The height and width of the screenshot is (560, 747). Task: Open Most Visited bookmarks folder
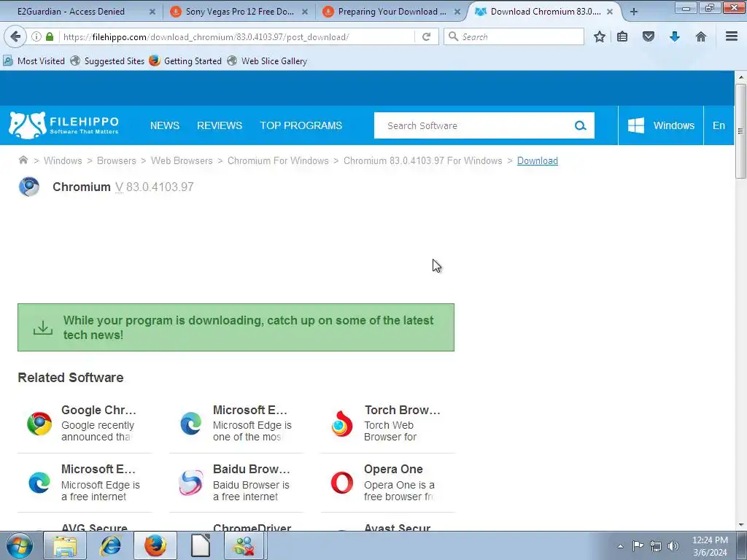[34, 61]
